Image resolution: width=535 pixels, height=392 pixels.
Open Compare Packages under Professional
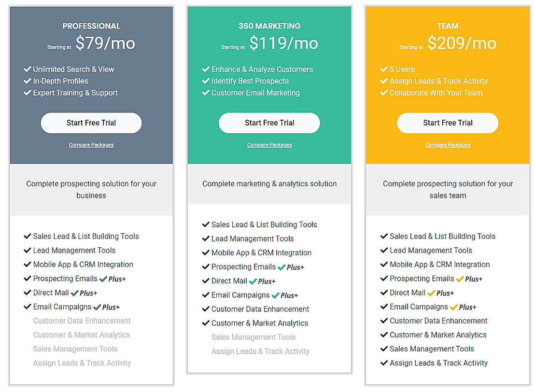[91, 144]
